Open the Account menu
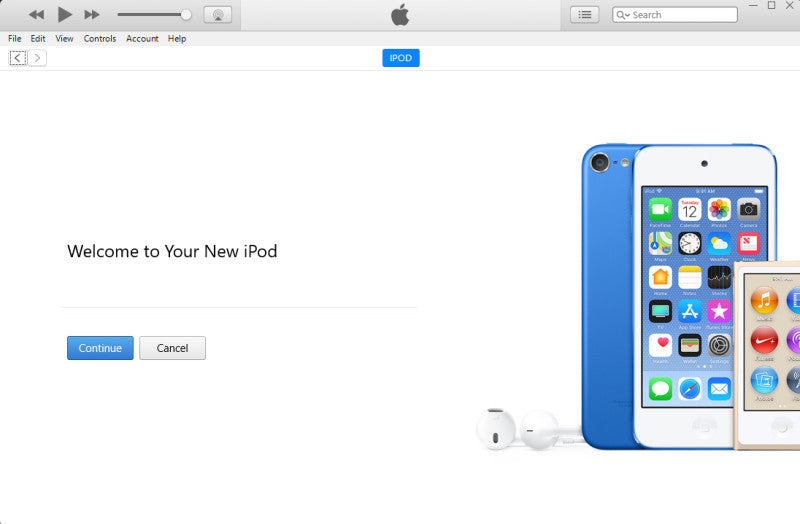Viewport: 800px width, 524px height. (x=142, y=39)
